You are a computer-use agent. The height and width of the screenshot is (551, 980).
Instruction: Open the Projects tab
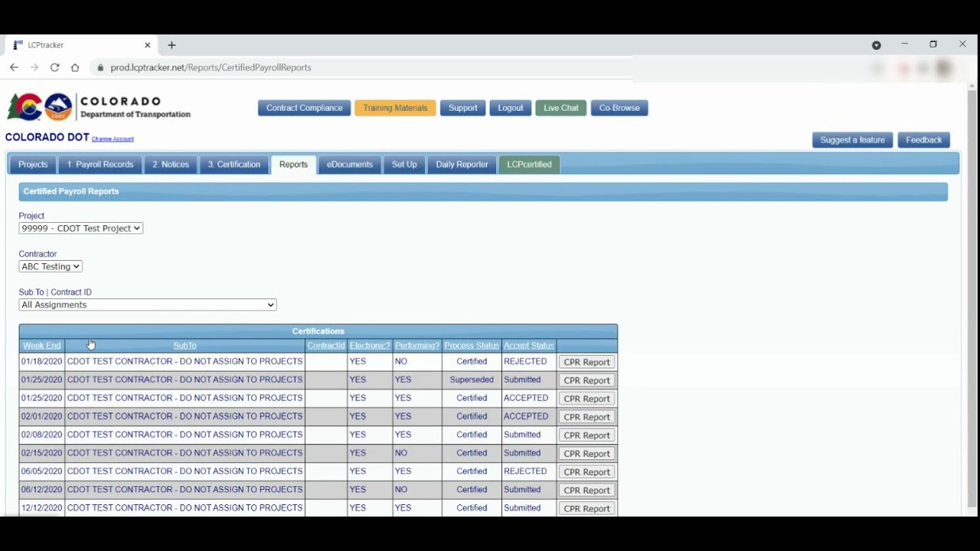[33, 165]
